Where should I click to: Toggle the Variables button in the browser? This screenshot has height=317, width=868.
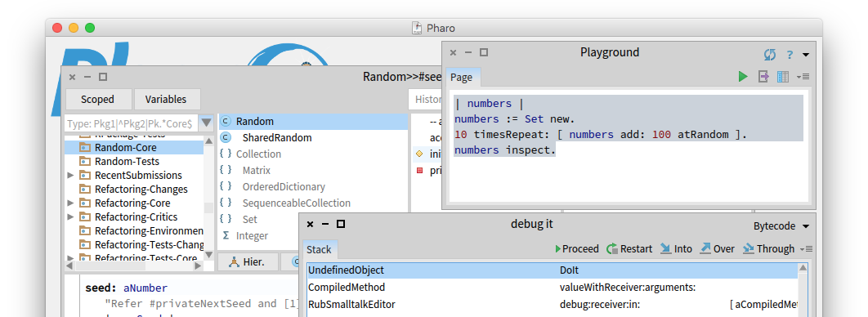166,100
